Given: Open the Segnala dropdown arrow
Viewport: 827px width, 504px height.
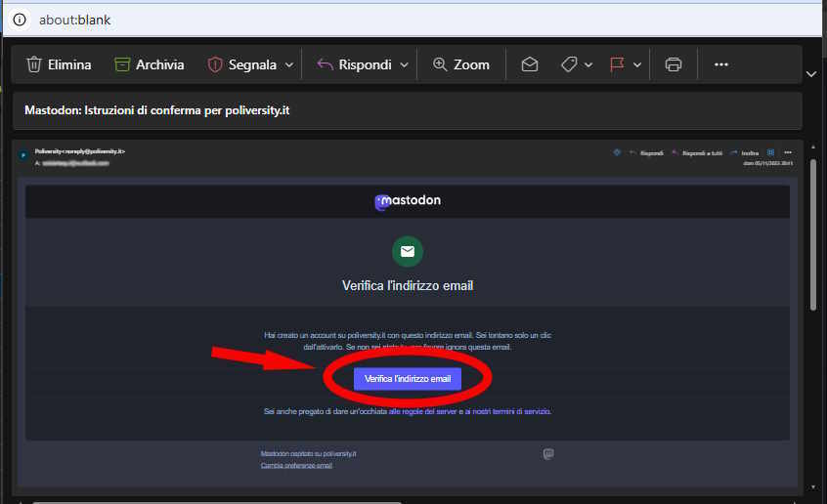Looking at the screenshot, I should 289,64.
